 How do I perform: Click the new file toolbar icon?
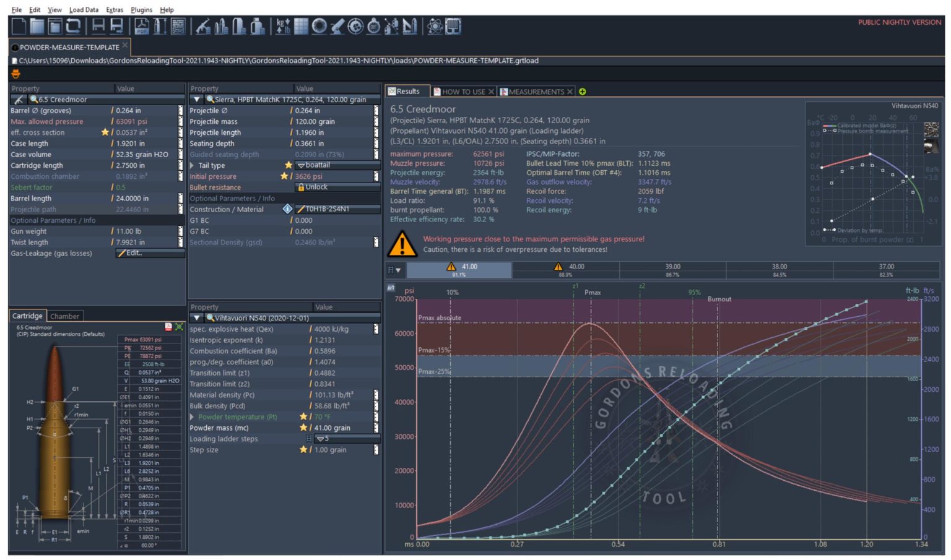[19, 26]
